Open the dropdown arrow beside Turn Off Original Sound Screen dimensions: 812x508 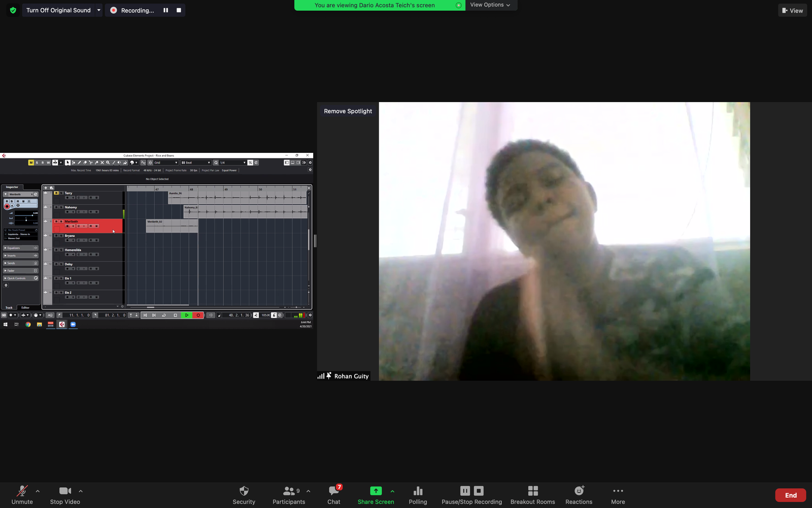coord(99,10)
